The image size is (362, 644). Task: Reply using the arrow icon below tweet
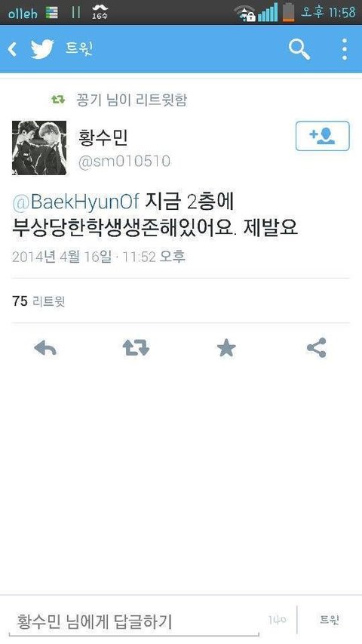coord(45,349)
